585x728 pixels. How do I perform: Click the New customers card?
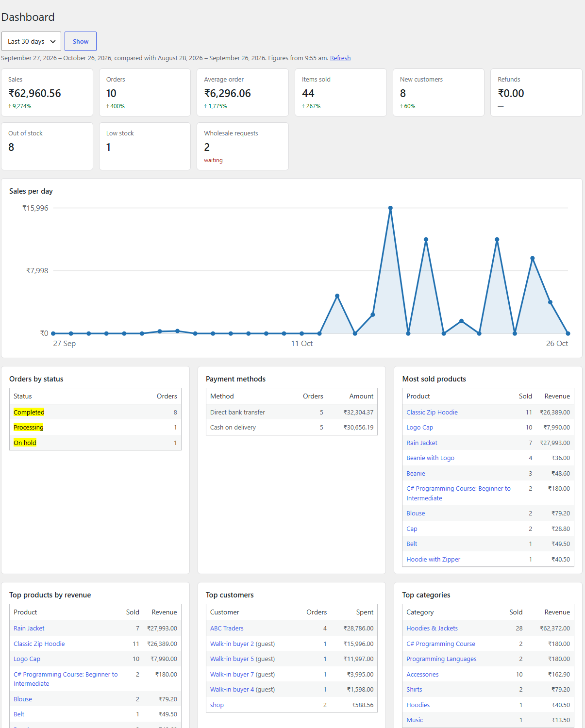(x=438, y=92)
